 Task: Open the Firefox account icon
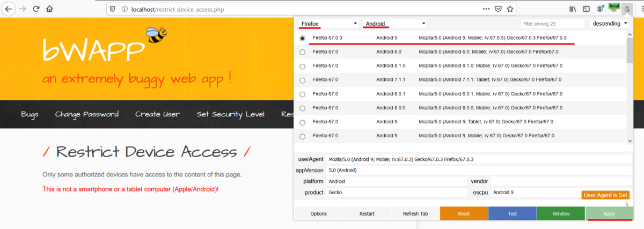[599, 9]
